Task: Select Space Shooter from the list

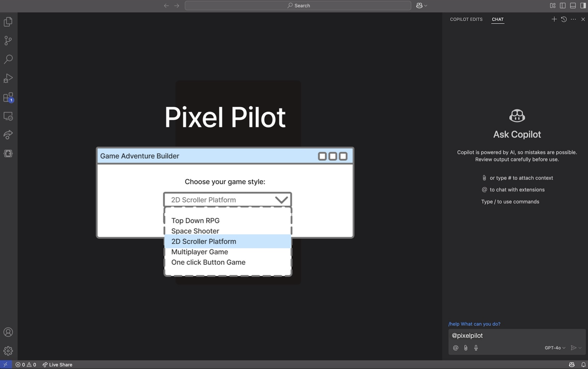Action: click(195, 231)
